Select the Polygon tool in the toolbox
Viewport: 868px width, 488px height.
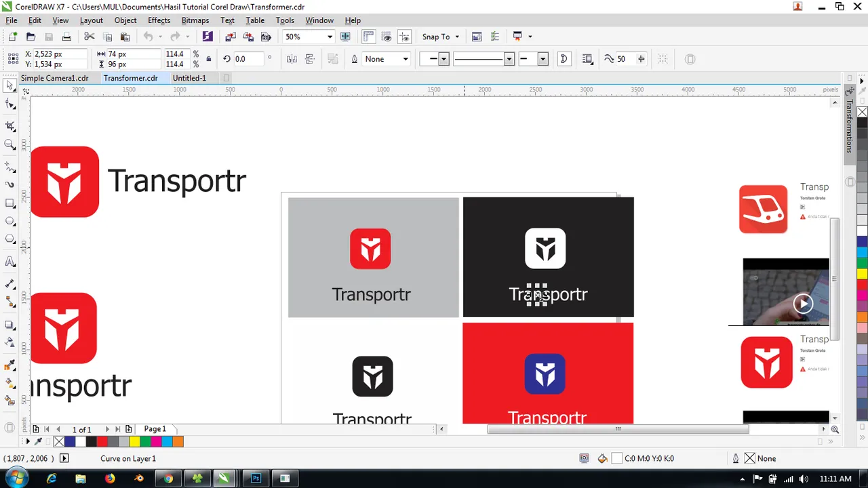pos(9,239)
